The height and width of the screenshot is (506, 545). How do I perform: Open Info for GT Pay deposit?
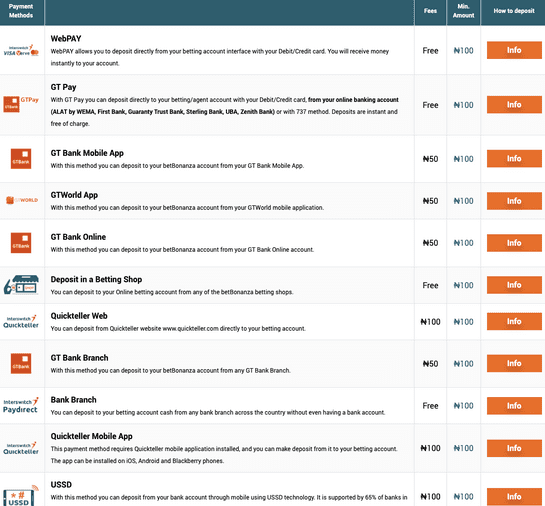click(x=514, y=105)
